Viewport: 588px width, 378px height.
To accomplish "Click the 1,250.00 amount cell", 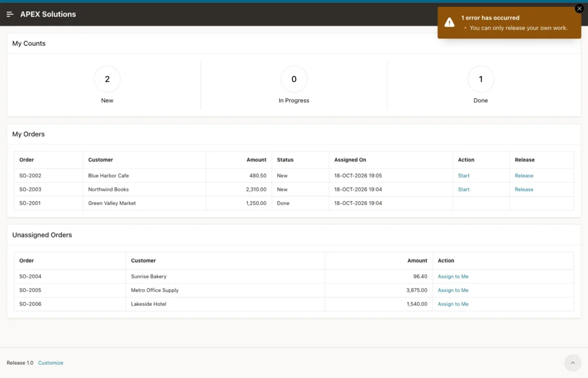I will [239, 203].
